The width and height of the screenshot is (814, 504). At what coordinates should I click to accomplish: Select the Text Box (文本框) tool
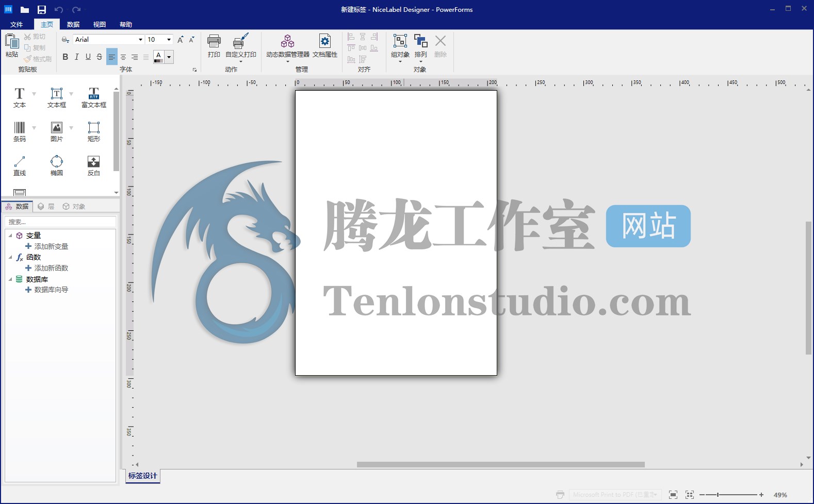[57, 97]
